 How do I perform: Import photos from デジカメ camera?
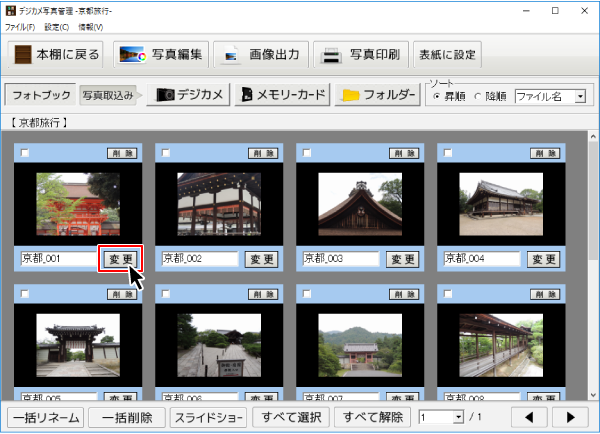pos(188,95)
